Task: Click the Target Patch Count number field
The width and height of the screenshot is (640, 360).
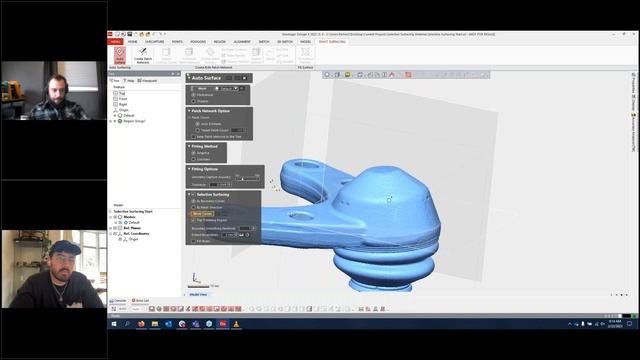Action: [x=238, y=130]
